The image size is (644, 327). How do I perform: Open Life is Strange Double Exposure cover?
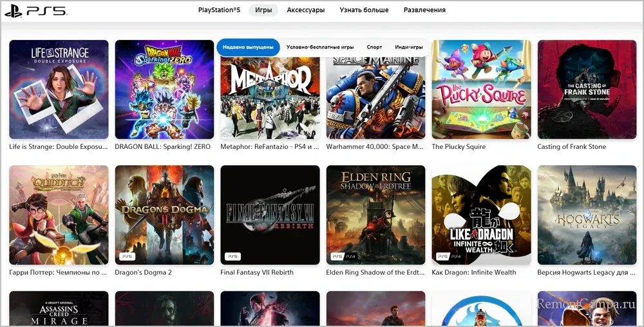click(59, 90)
